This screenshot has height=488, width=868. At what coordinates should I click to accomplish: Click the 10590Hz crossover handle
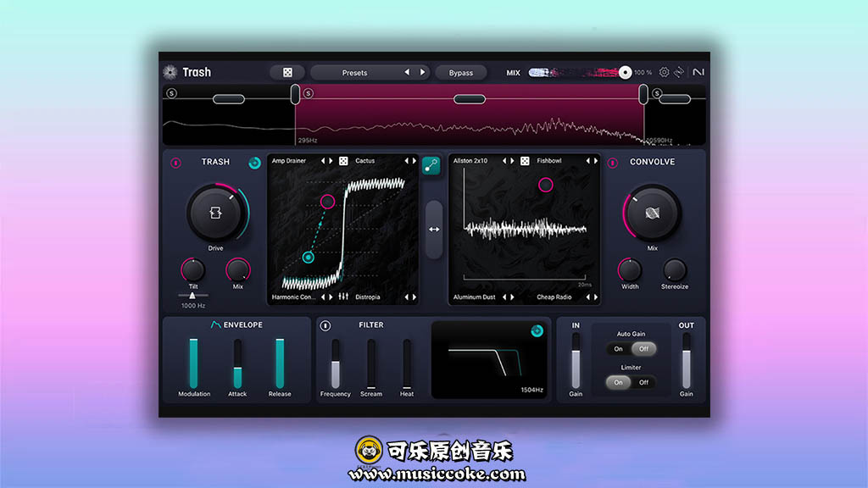(x=643, y=95)
